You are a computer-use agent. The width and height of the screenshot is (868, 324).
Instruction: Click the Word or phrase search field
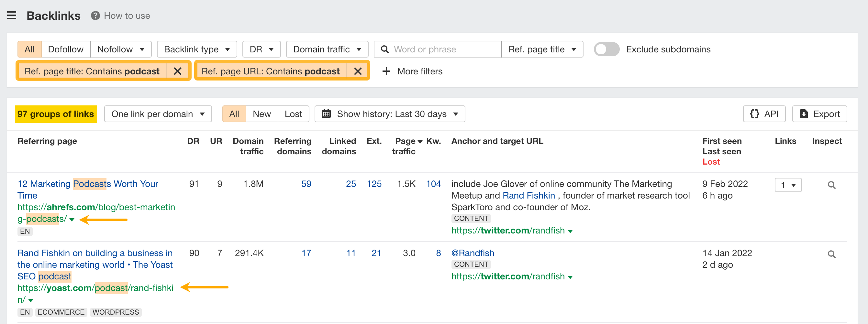(438, 49)
